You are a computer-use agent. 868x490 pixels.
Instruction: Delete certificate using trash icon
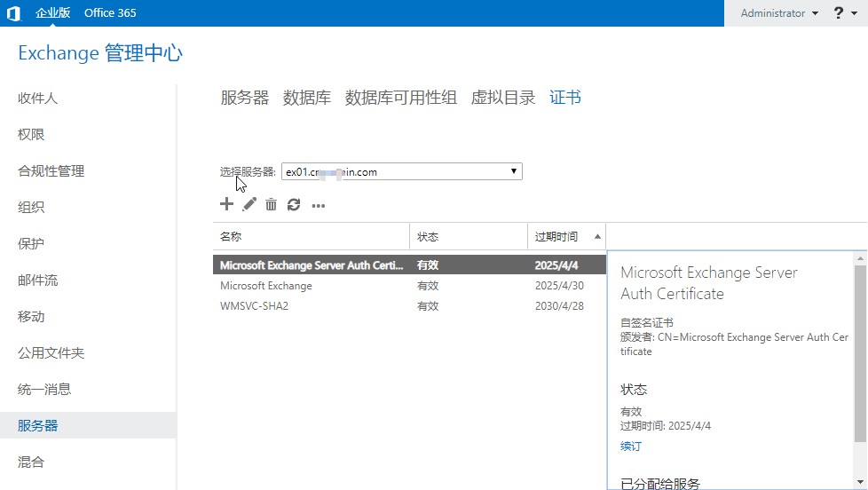[x=271, y=205]
